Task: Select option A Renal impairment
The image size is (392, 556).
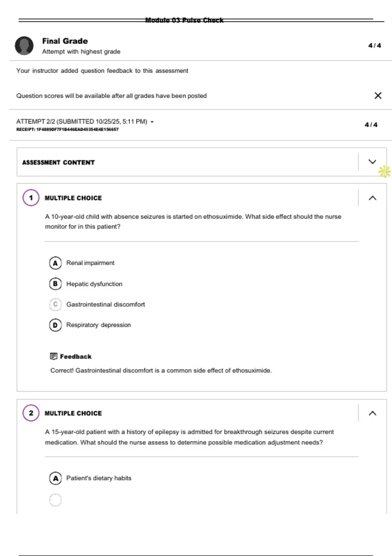Action: coord(56,263)
